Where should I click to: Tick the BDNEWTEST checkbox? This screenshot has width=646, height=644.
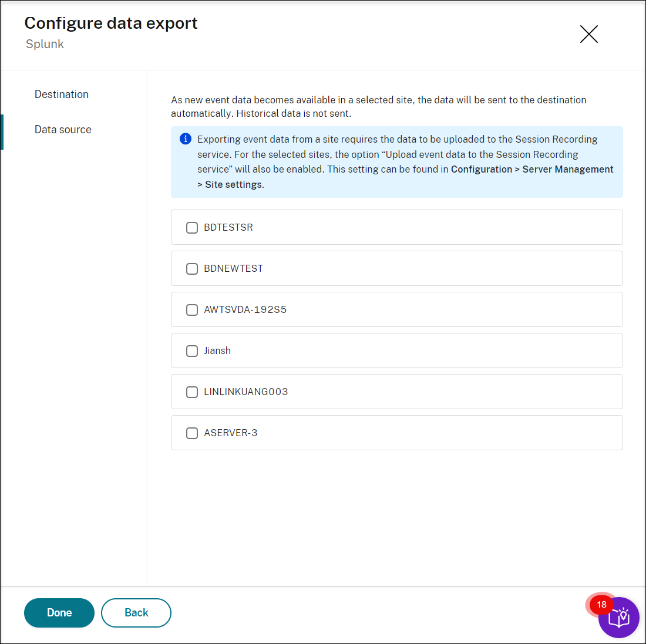coord(192,269)
